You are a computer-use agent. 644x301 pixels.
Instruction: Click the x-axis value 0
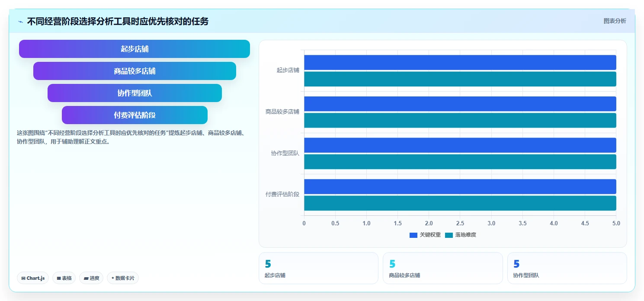tap(304, 224)
